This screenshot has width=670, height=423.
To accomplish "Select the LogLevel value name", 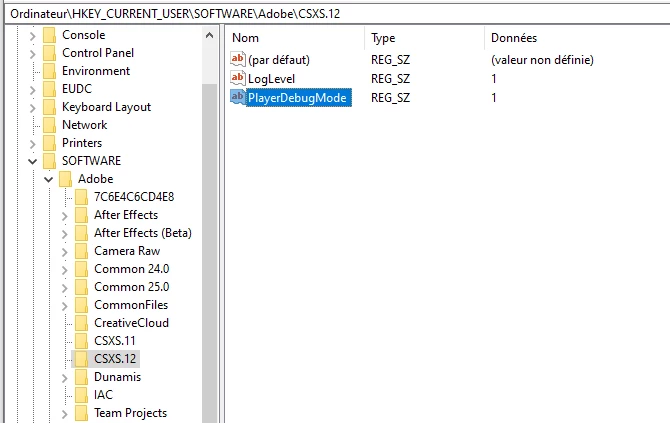I will (x=271, y=79).
